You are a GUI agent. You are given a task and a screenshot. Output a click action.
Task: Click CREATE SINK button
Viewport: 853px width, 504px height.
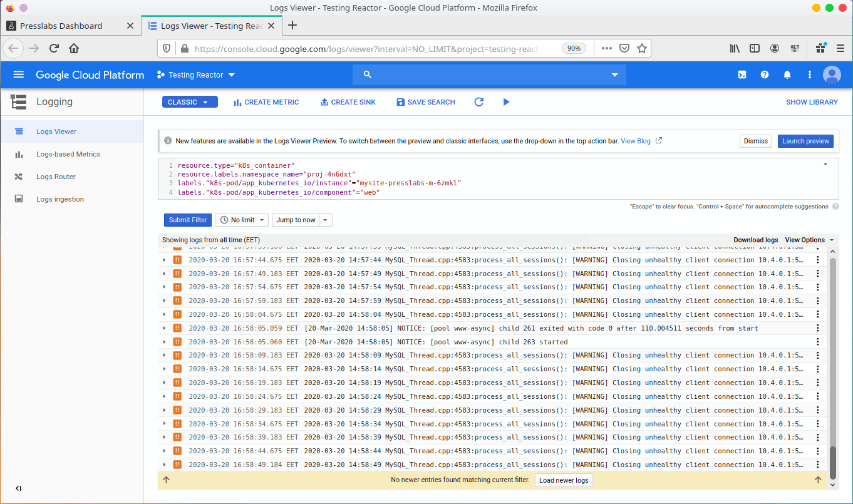348,102
